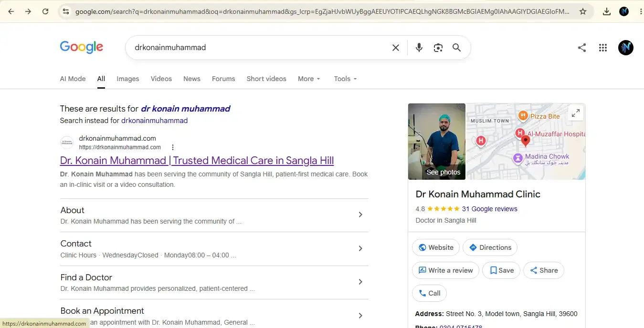Viewport: 644px width, 328px height.
Task: Open the Chrome three-dot menu
Action: tap(641, 11)
